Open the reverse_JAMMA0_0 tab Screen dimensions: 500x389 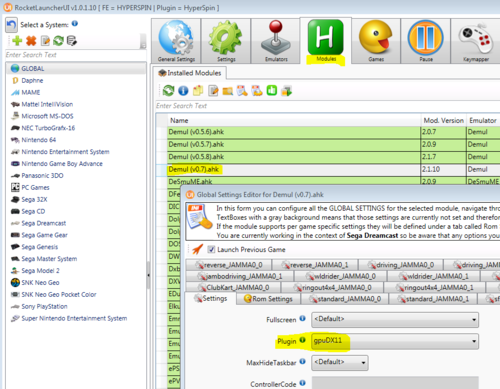[x=228, y=265]
